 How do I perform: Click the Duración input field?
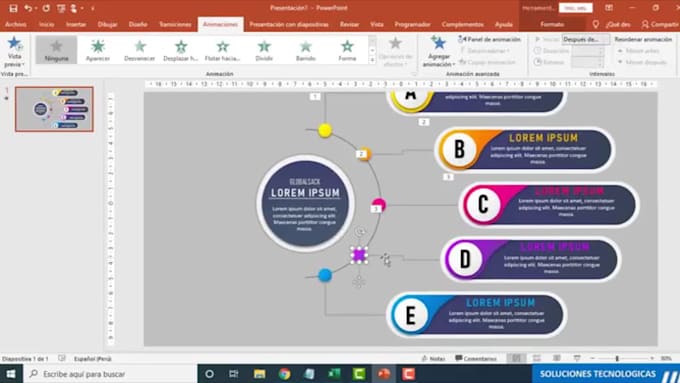point(588,51)
